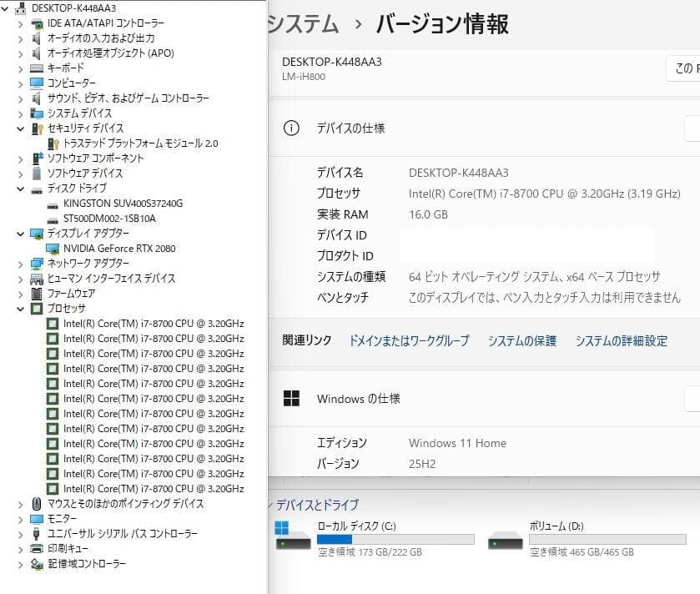
Task: Click the Windows logo beside Windows の仕様
Action: (290, 398)
